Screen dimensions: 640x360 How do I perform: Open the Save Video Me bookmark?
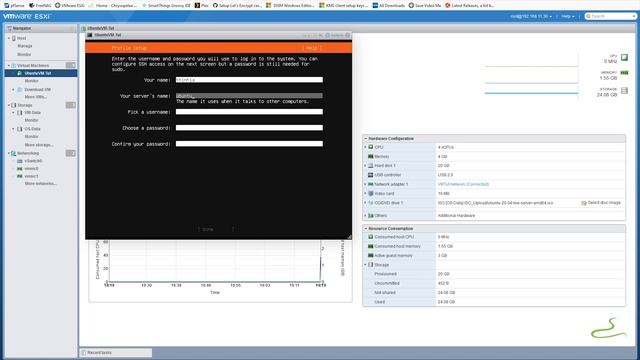[424, 5]
